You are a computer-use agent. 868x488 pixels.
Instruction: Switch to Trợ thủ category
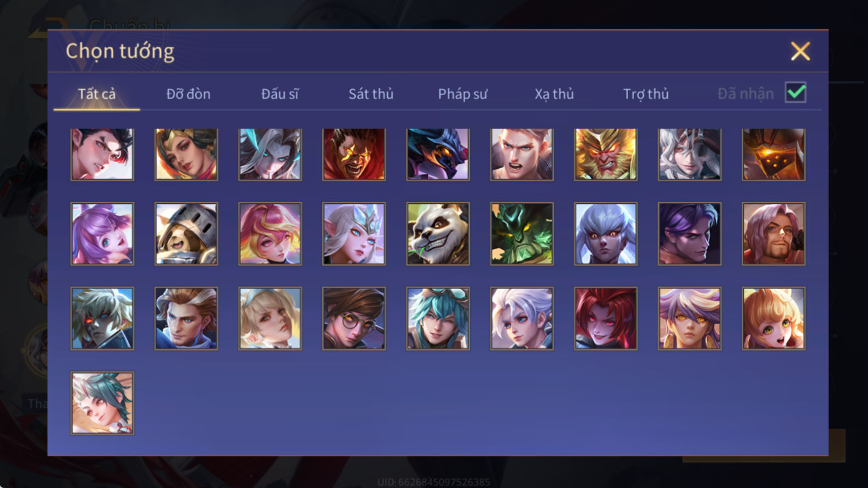pos(646,94)
